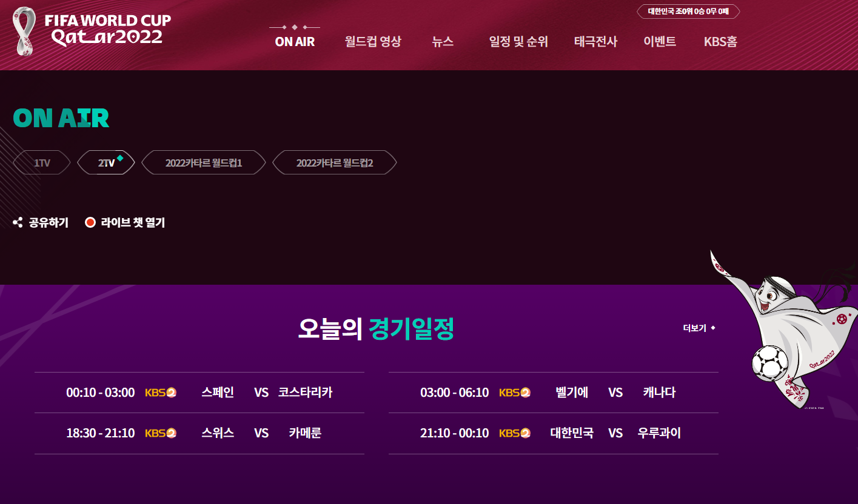Click the large ON AIR page heading

61,119
